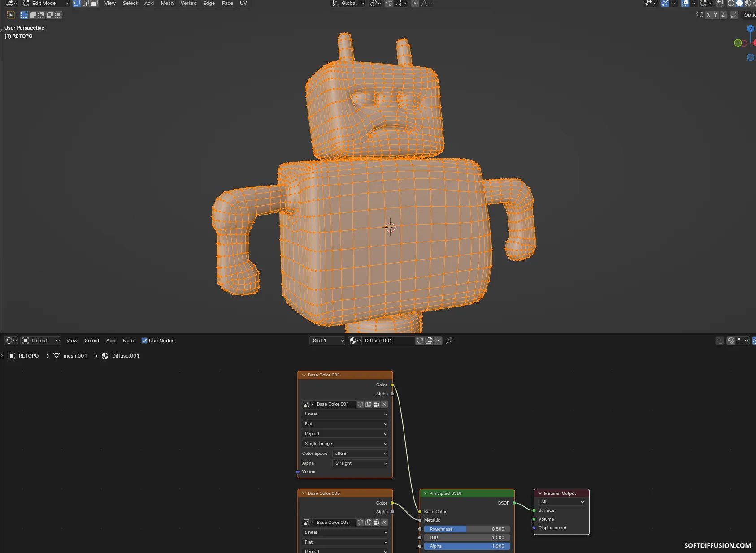Open the Mesh menu
This screenshot has width=756, height=553.
(x=167, y=3)
